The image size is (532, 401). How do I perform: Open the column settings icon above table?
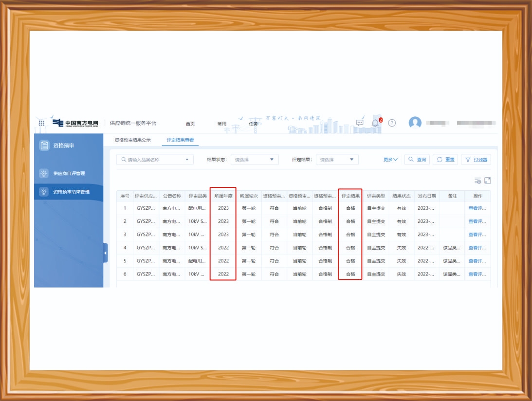tap(478, 181)
